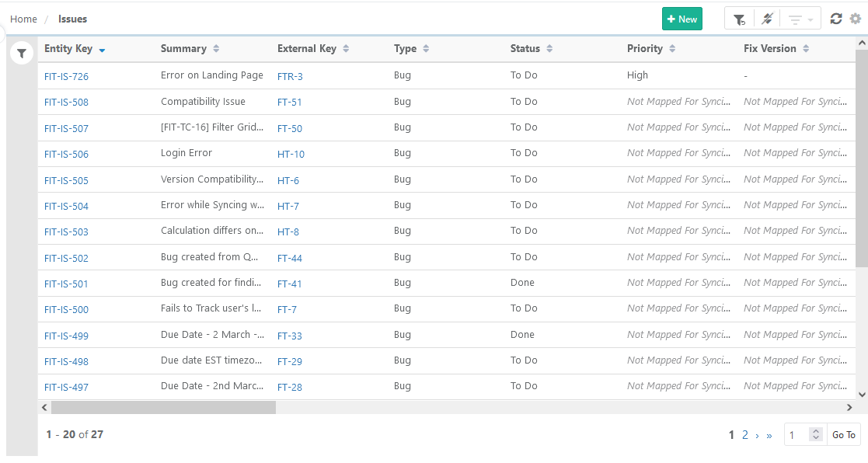This screenshot has width=868, height=463.
Task: Open the left filter panel funnel icon
Action: pos(21,53)
